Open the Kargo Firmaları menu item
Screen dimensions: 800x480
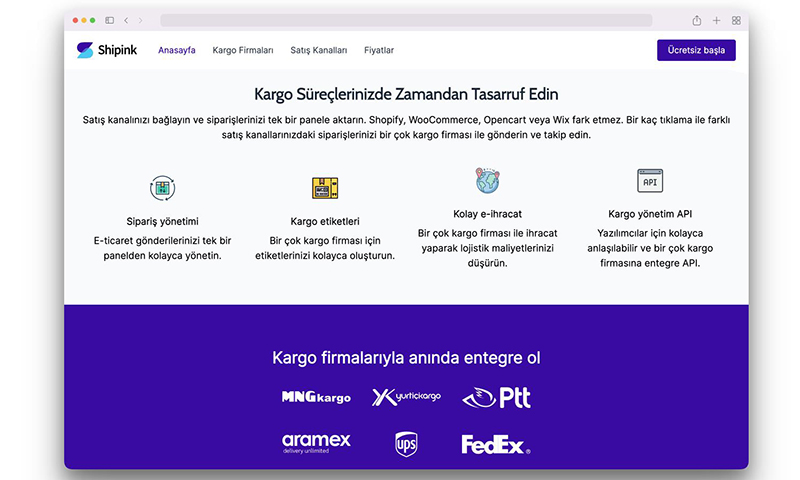[x=243, y=50]
